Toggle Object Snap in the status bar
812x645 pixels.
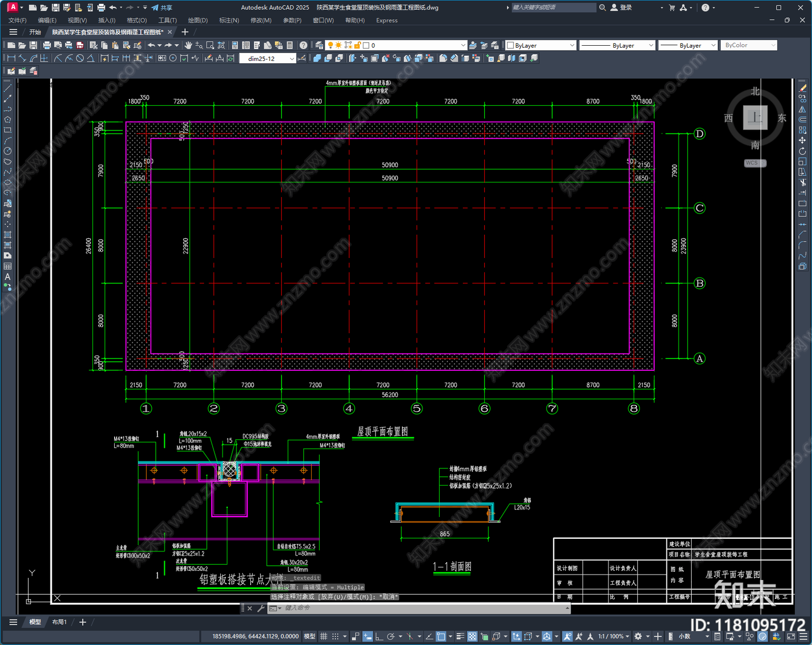point(441,636)
